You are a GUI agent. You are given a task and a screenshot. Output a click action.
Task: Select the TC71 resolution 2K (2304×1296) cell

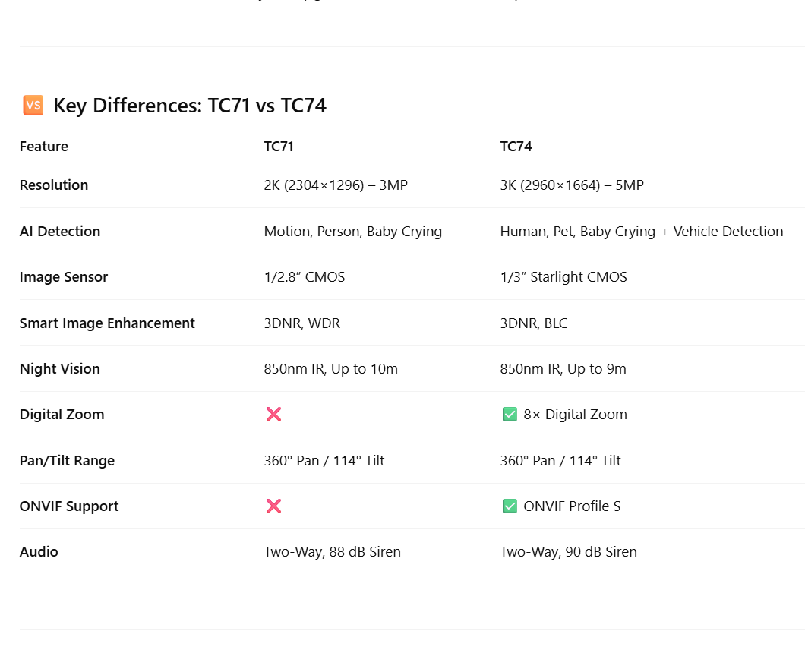[x=336, y=185]
